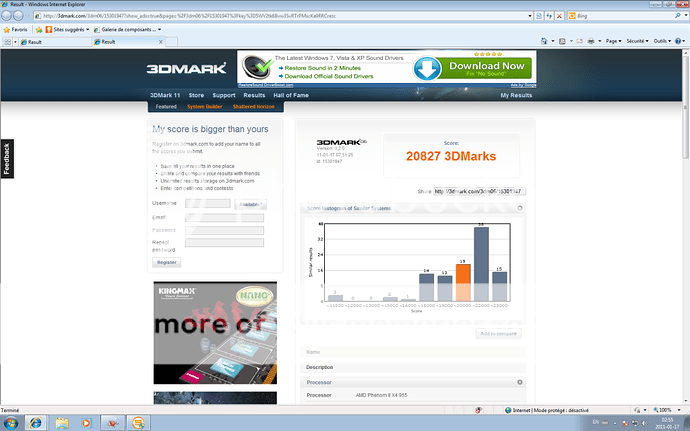Open the Feedback side tab

click(x=7, y=158)
